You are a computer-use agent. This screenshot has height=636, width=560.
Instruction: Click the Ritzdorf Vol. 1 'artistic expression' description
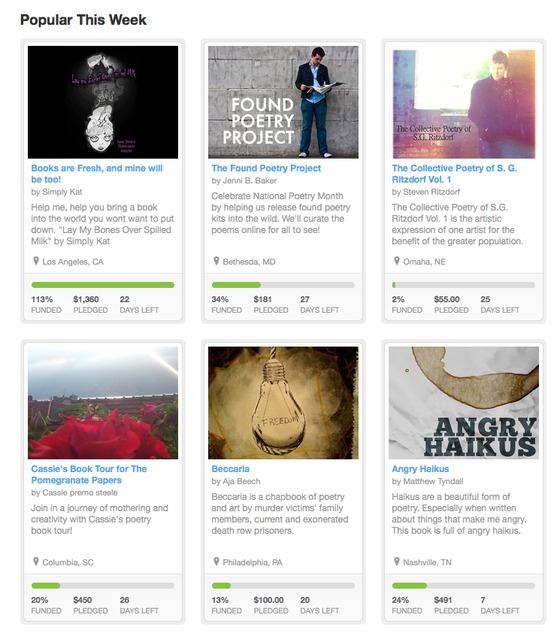(457, 224)
